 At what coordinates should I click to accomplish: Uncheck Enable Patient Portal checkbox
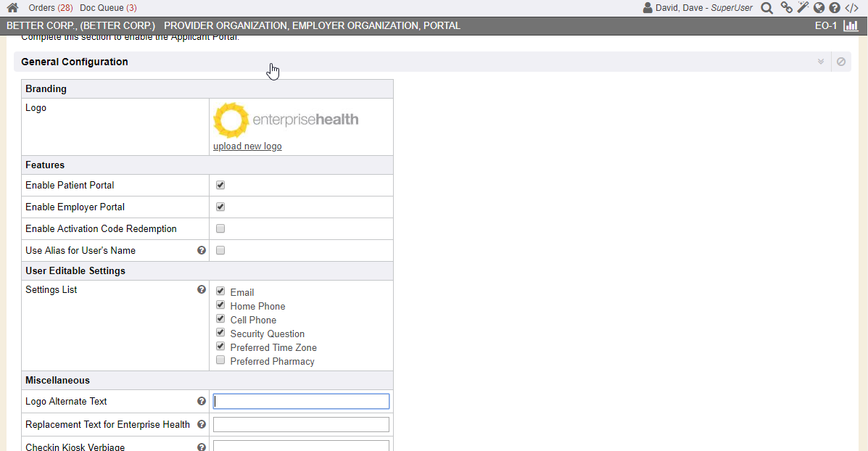(x=220, y=185)
